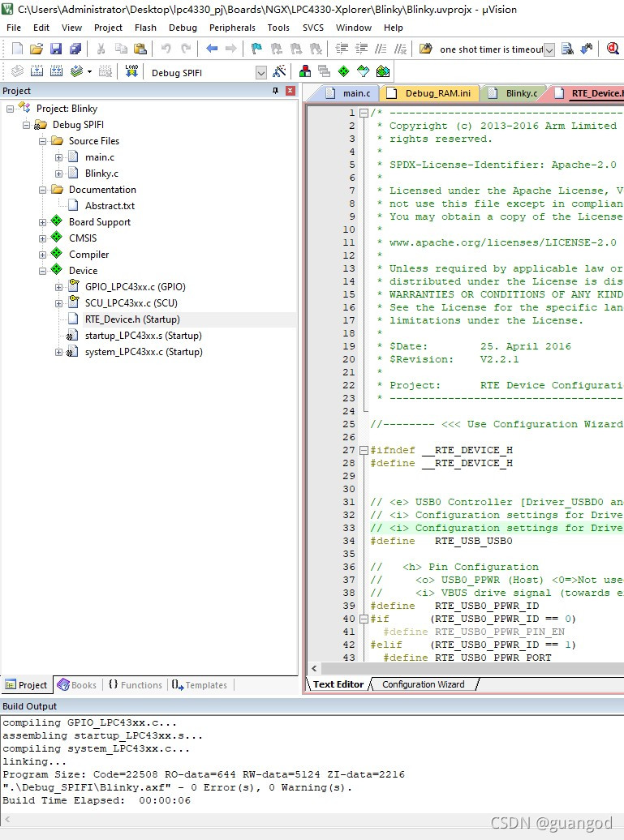Expand GPIO_LPC43xx.c (GPIO) node
Screen dimensions: 624x840
58,287
